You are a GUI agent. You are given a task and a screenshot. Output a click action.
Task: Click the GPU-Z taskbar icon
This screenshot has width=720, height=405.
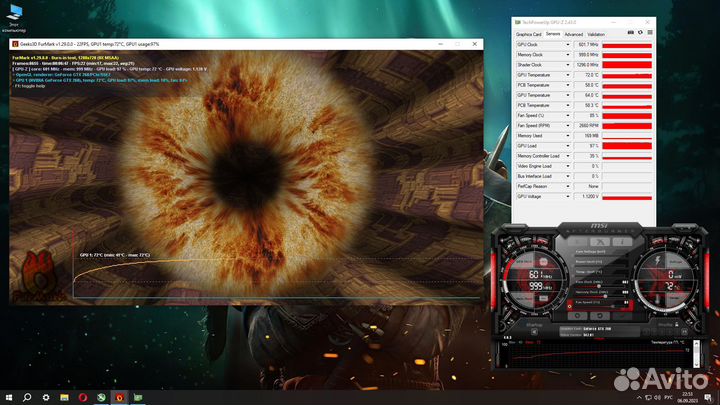point(138,397)
